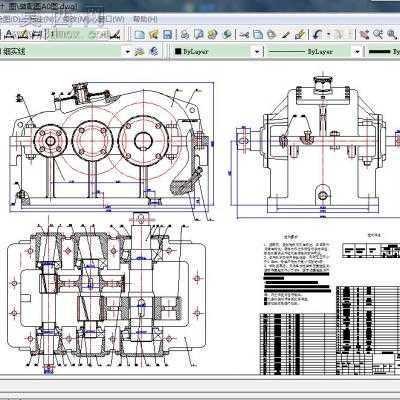Click the greyed Redo arrow icon
Viewport: 400px width, 400px height.
tap(338, 34)
